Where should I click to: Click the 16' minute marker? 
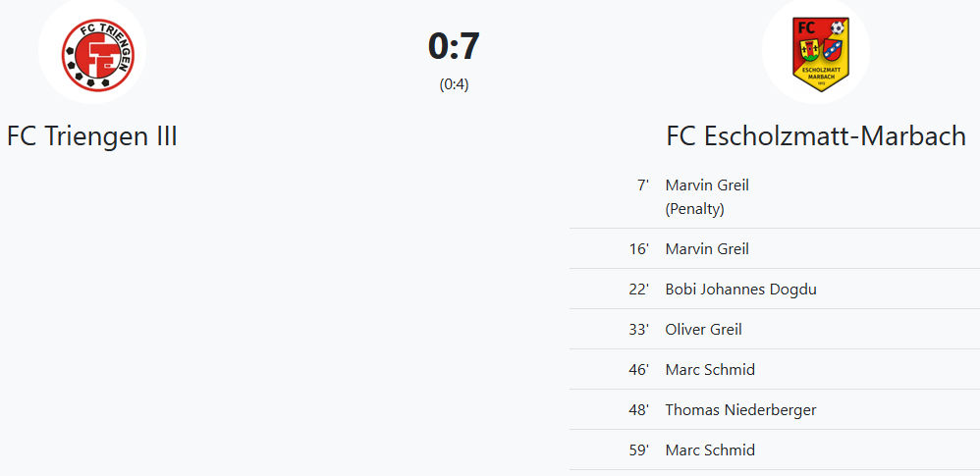click(639, 249)
